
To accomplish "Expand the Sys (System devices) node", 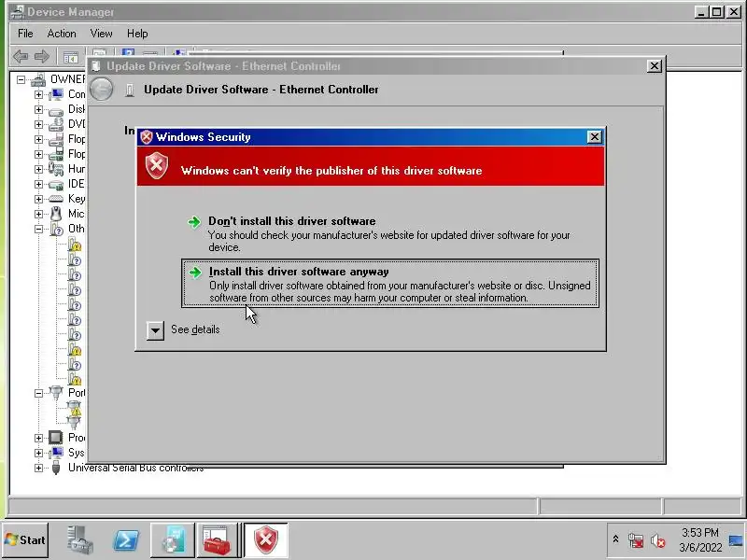I will pyautogui.click(x=38, y=453).
